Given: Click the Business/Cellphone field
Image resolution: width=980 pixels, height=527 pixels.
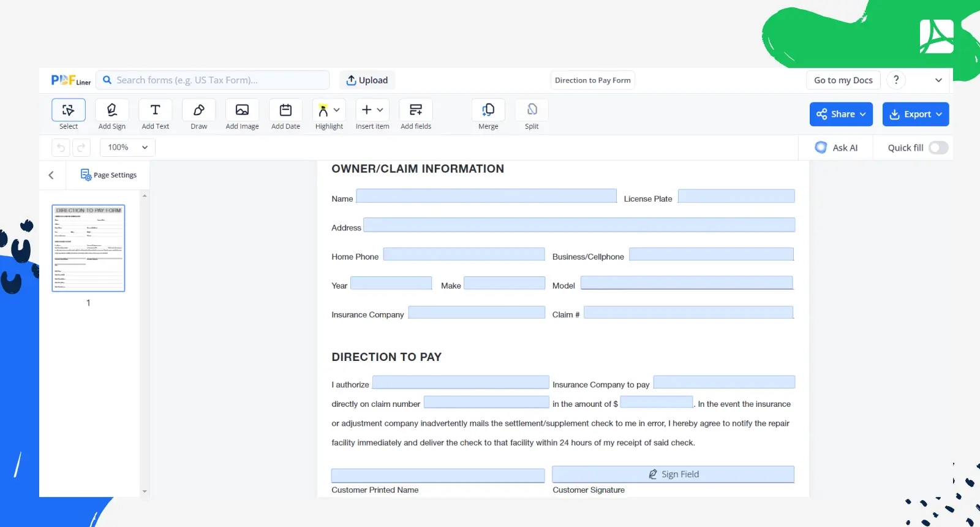Looking at the screenshot, I should pyautogui.click(x=712, y=254).
